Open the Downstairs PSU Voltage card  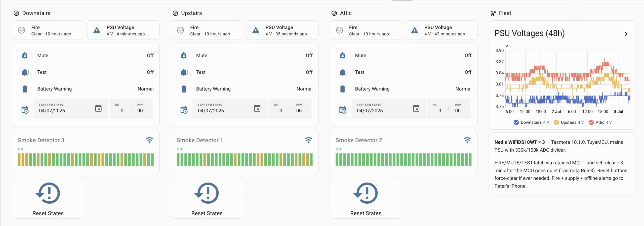click(123, 30)
